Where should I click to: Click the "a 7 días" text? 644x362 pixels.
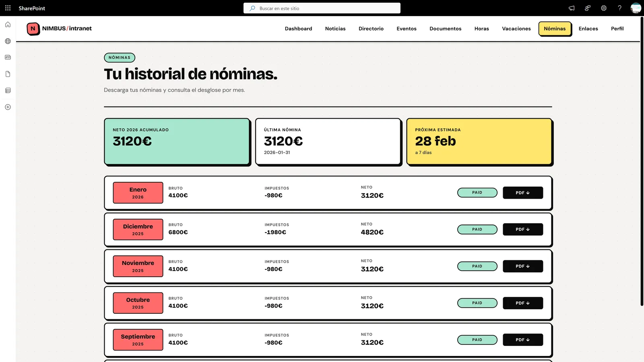click(x=423, y=152)
